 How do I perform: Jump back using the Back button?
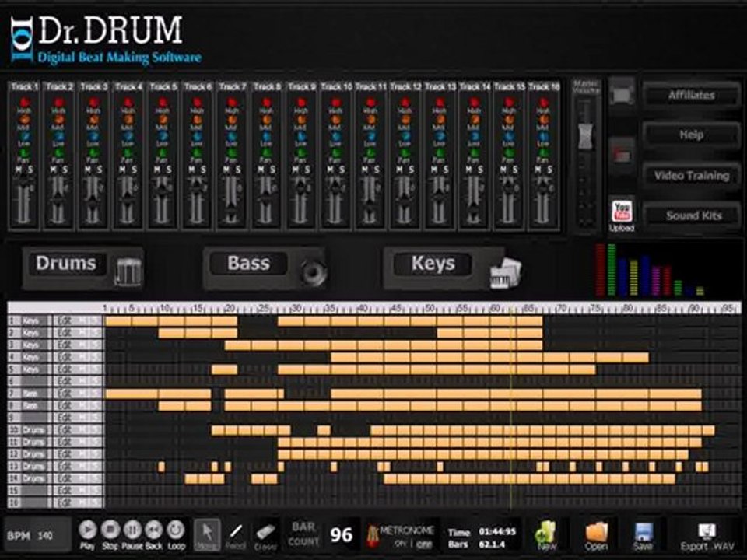[x=154, y=530]
